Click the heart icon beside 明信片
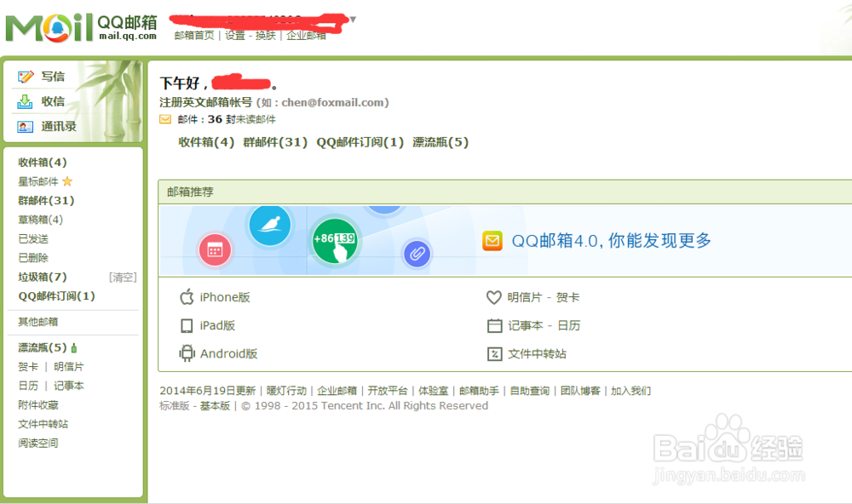This screenshot has height=504, width=852. (x=493, y=297)
